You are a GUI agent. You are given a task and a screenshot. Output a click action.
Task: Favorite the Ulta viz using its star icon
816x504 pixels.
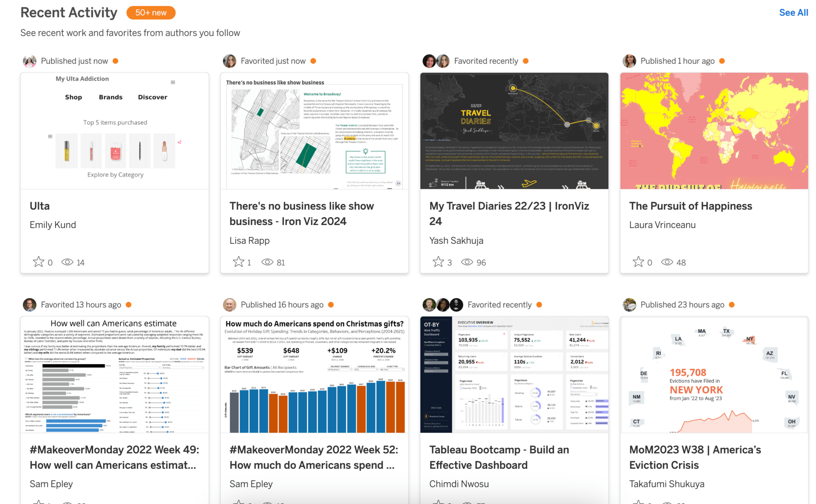click(38, 262)
